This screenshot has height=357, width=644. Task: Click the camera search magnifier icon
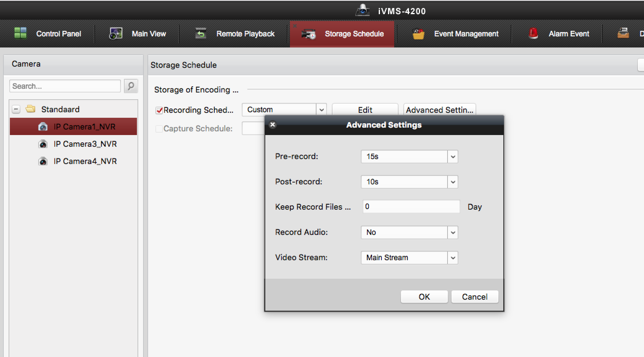[131, 86]
